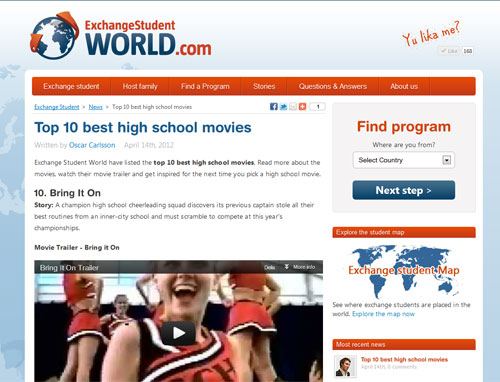
Task: Click the Find program heading
Action: pos(404,127)
